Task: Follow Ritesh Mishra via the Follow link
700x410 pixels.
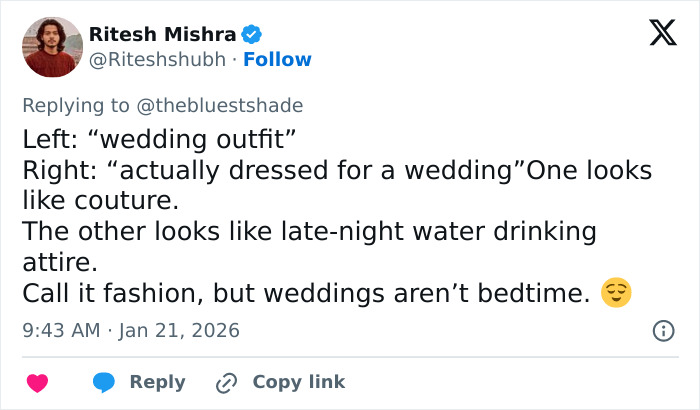Action: coord(277,60)
